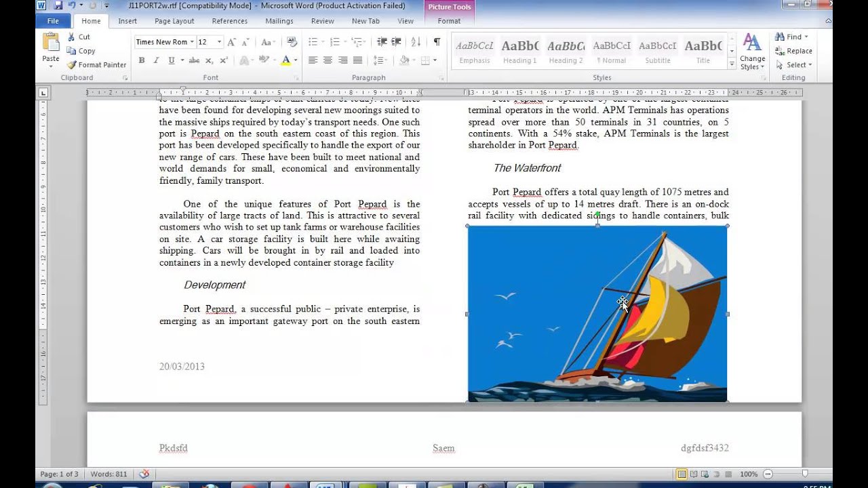Toggle Underline formatting
Screen dimensions: 868x488
[x=171, y=60]
